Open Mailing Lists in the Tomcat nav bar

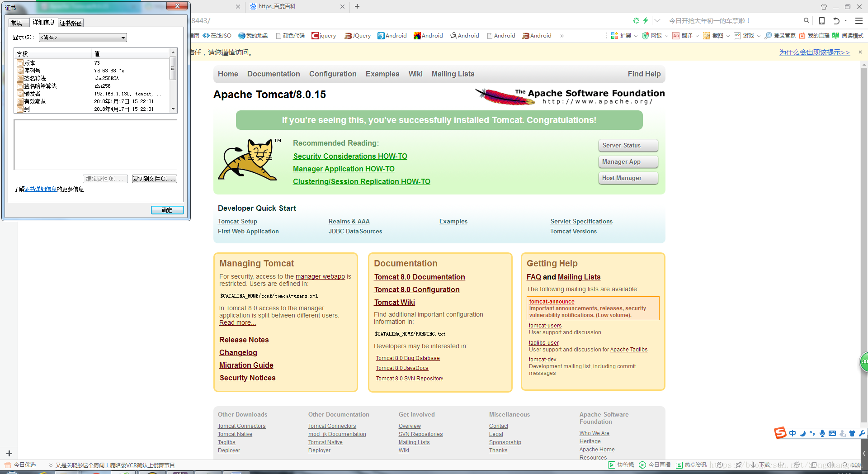click(453, 74)
